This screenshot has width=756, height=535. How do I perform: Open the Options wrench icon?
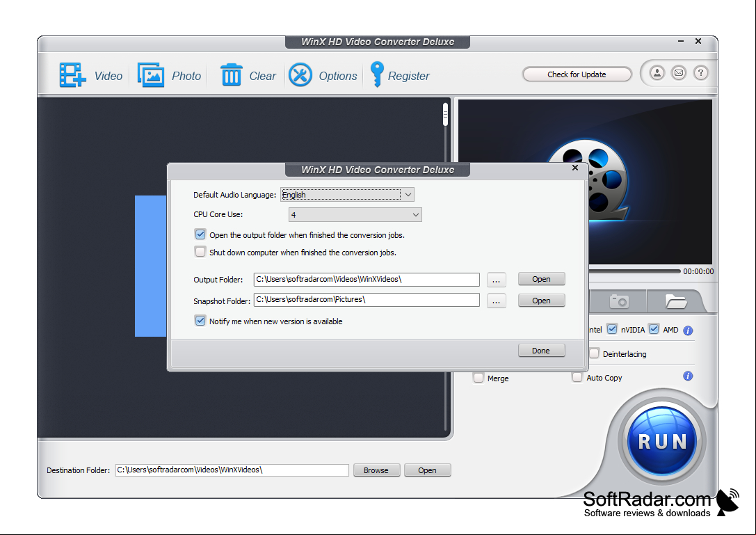pos(300,75)
